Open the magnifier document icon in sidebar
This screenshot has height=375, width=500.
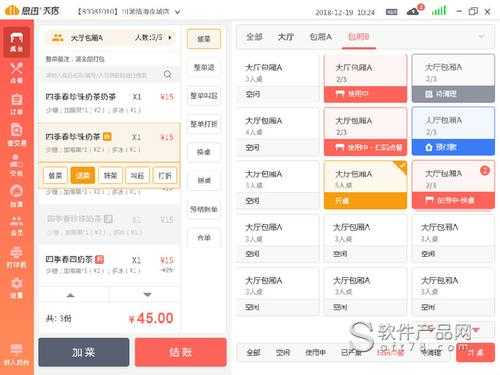(16, 134)
